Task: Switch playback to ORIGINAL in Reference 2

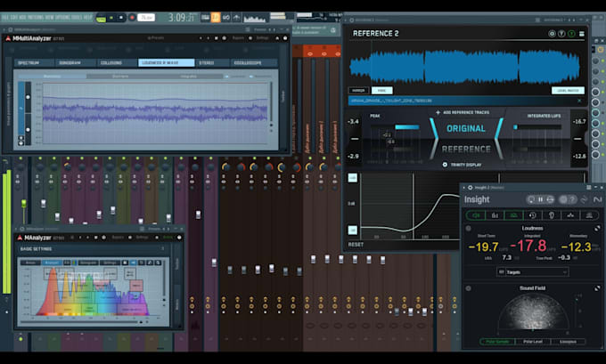Action: [466, 128]
